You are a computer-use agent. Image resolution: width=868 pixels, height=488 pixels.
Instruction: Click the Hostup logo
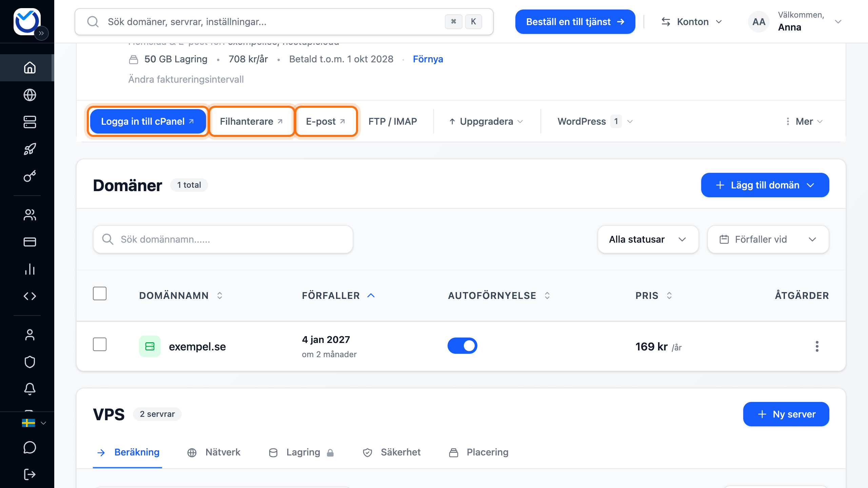pos(27,21)
